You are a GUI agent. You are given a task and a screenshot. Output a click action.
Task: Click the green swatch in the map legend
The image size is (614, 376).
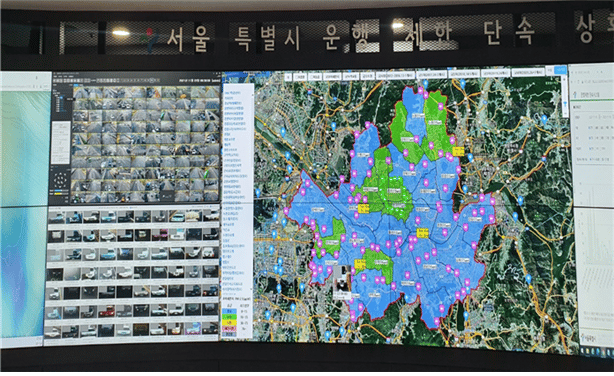point(229,316)
